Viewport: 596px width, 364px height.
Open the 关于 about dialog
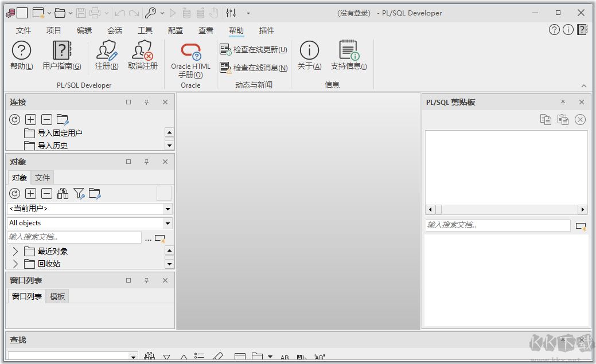pyautogui.click(x=309, y=56)
